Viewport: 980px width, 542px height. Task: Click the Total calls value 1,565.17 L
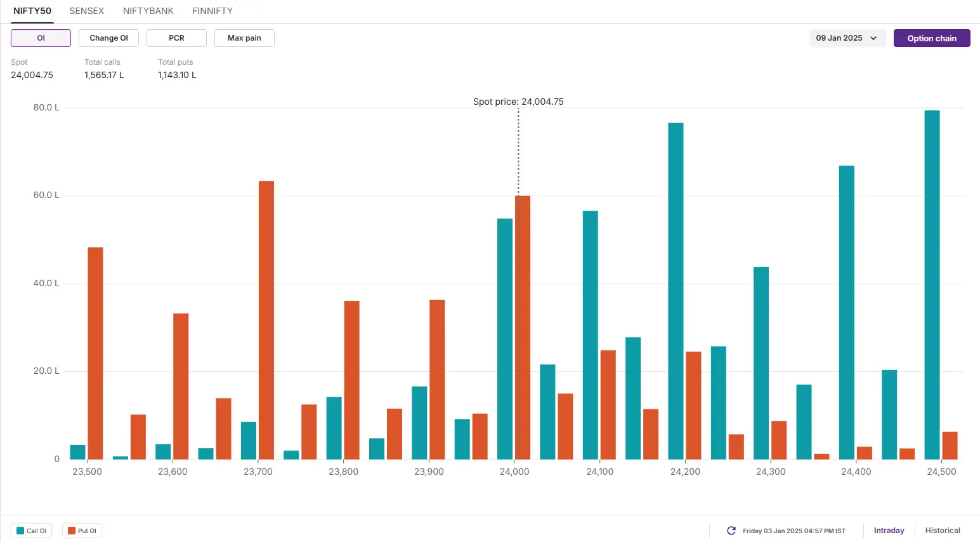coord(104,75)
